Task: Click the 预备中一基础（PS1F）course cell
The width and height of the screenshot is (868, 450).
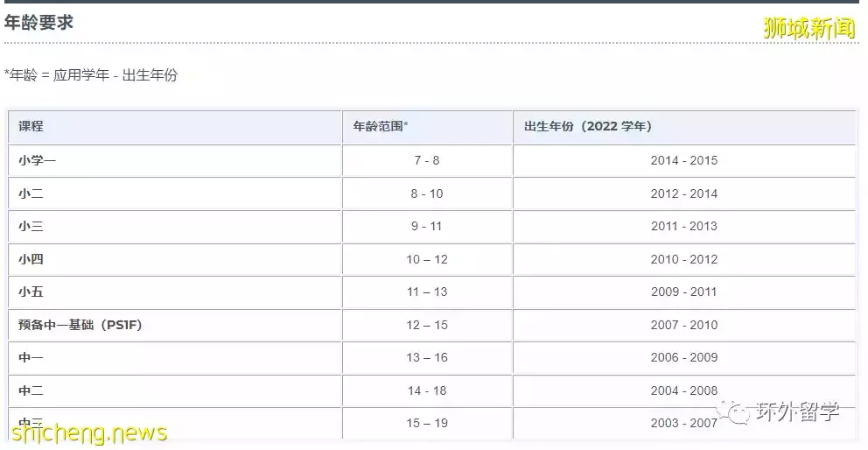Action: [x=80, y=325]
